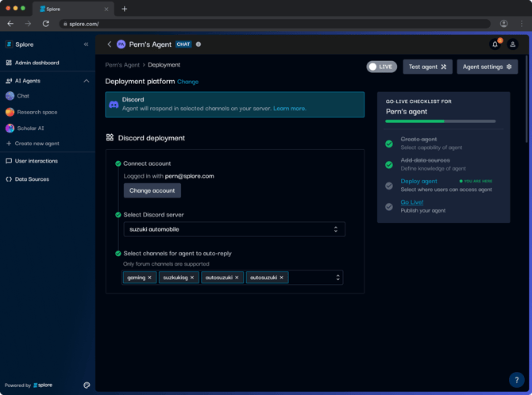Click the Discord logo icon in platform card
Screen dimensions: 532x395
click(x=114, y=105)
